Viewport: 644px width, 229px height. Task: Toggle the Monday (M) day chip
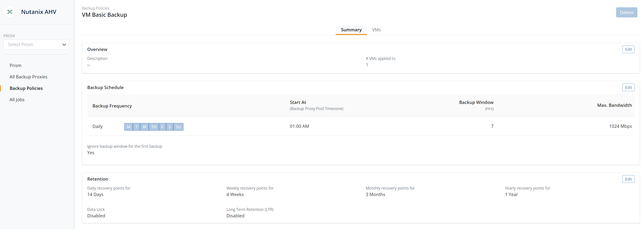coord(128,127)
